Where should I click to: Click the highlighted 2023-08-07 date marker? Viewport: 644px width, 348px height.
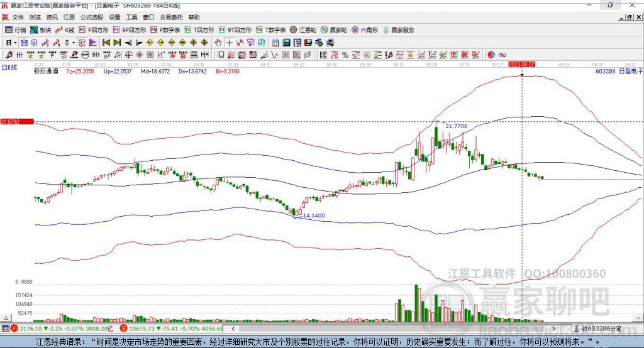pos(521,65)
